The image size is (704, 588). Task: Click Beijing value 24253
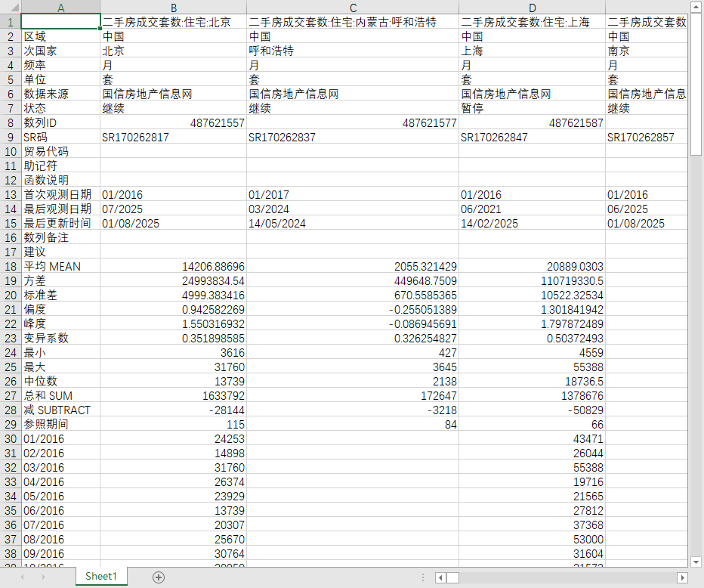pos(173,439)
